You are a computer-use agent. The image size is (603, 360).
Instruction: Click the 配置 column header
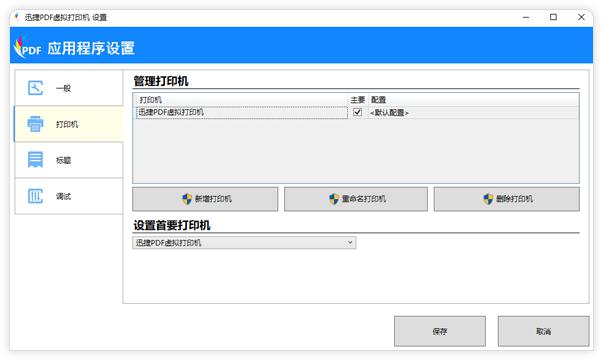(473, 100)
